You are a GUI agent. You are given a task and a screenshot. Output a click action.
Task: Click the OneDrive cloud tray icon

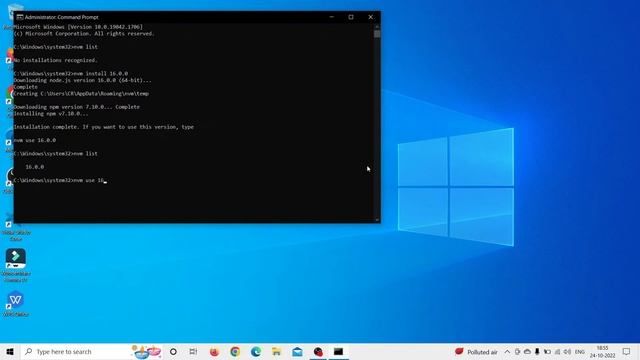pyautogui.click(x=527, y=351)
